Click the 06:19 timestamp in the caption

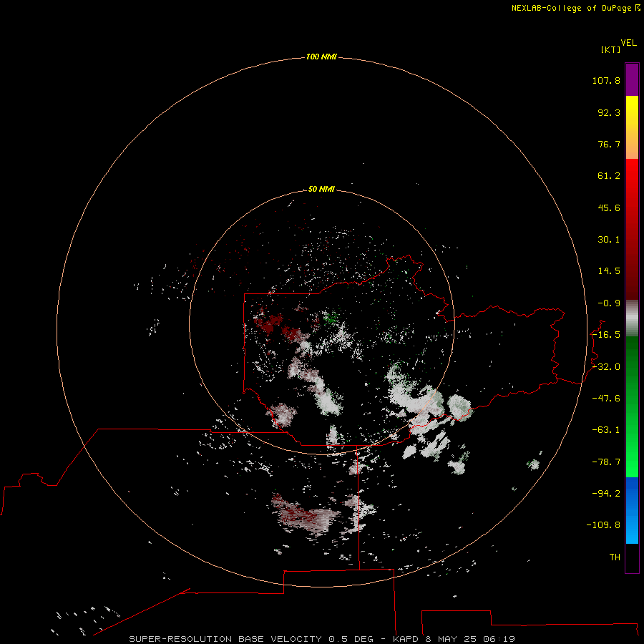(x=499, y=639)
